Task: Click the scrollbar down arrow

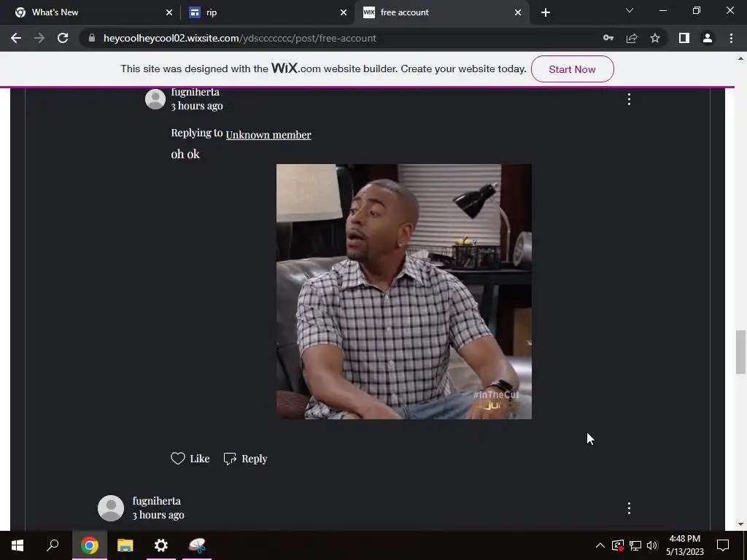Action: (740, 524)
